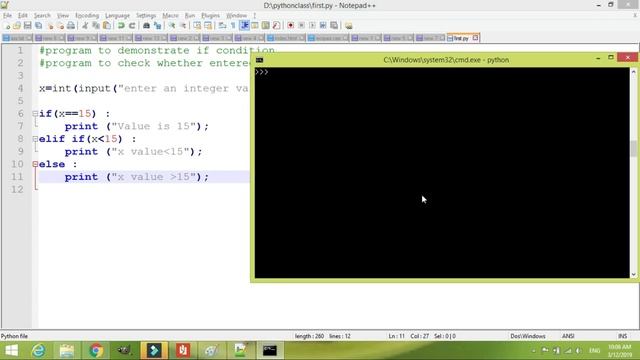Click the Save All toolbar icon
The height and width of the screenshot is (360, 640).
click(x=38, y=26)
